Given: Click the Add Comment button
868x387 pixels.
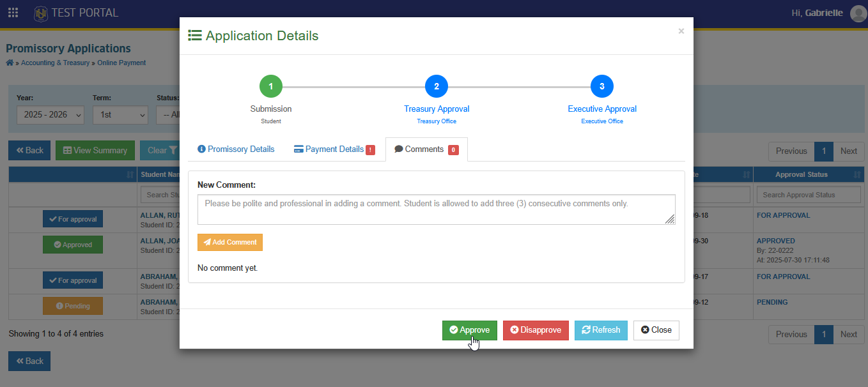Looking at the screenshot, I should (x=230, y=242).
